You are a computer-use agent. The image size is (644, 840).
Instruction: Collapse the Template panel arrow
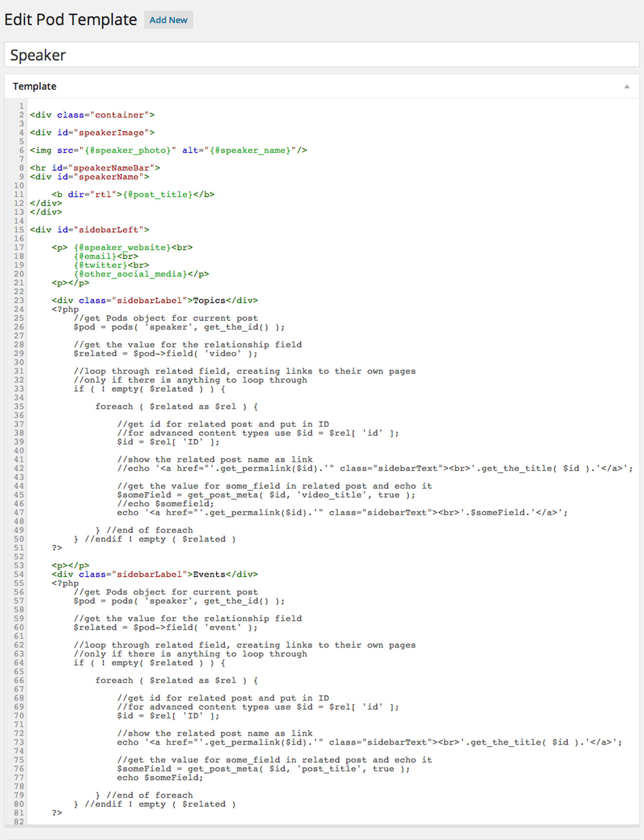[x=627, y=87]
